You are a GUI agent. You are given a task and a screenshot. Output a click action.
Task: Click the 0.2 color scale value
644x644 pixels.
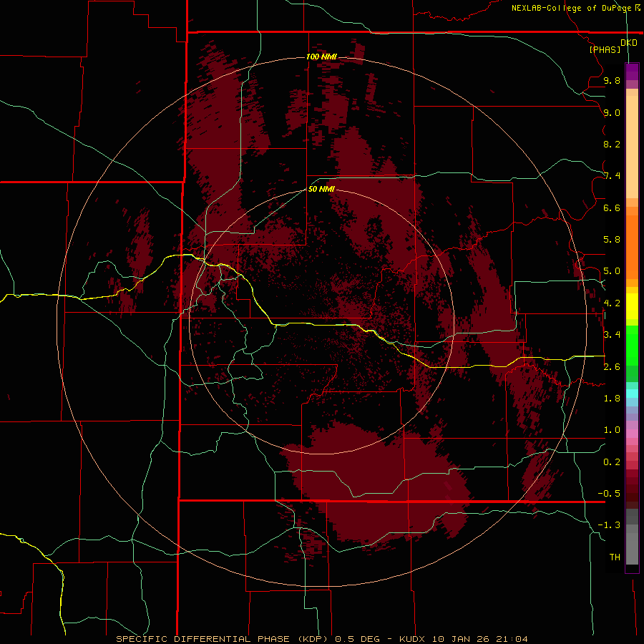coord(612,462)
